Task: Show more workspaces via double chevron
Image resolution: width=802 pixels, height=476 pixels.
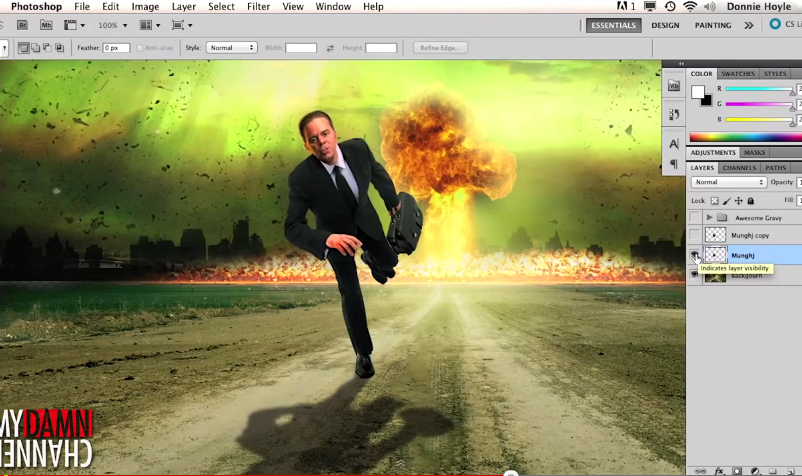Action: tap(748, 25)
